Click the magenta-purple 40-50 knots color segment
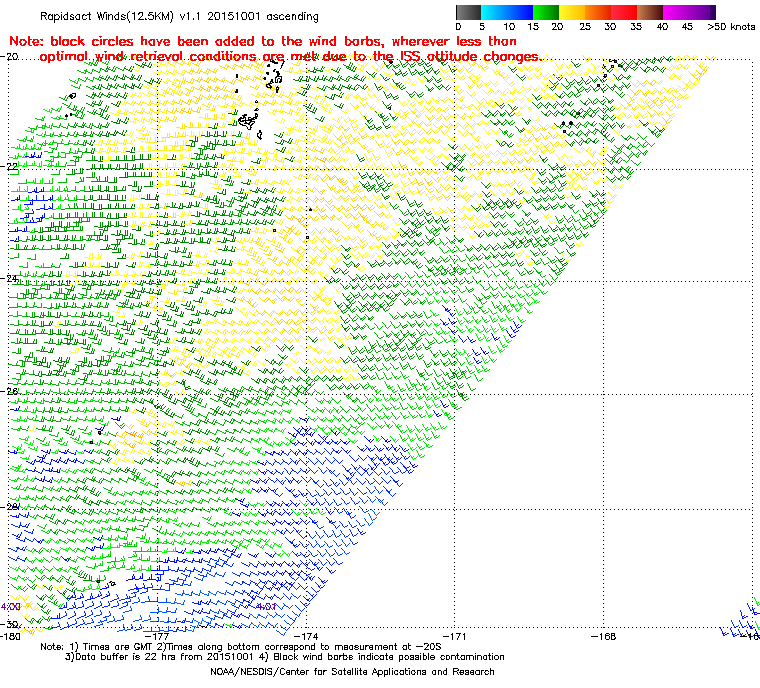This screenshot has width=760, height=688. pyautogui.click(x=689, y=12)
